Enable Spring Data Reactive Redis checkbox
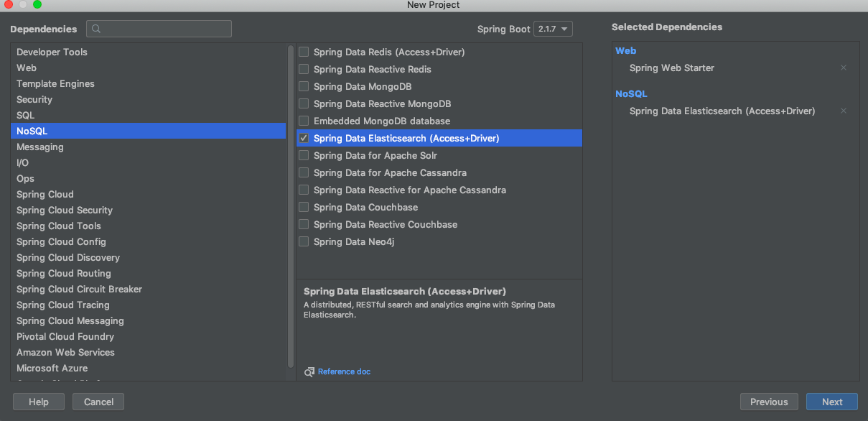Screen dimensions: 868x421 coord(304,69)
